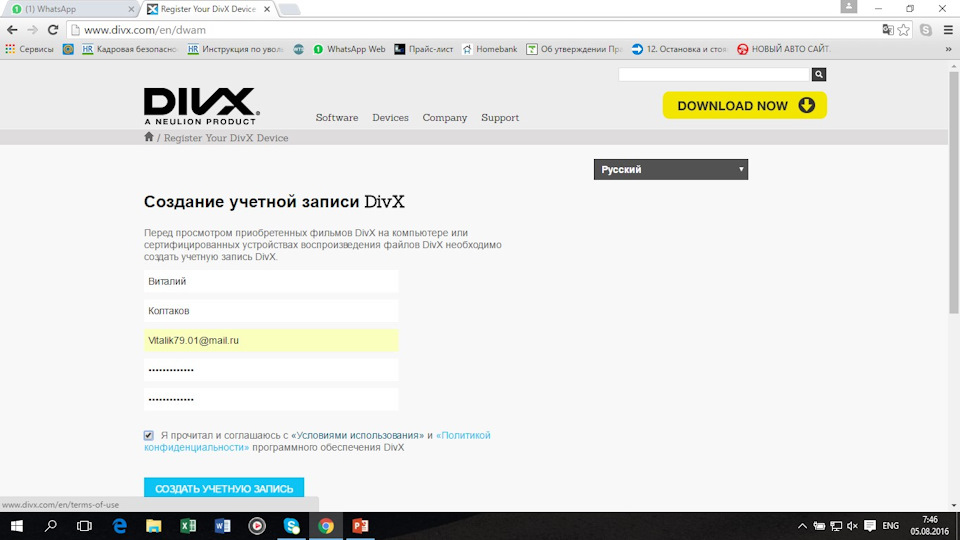The height and width of the screenshot is (540, 960).
Task: Close the Register Your DivX Device tab
Action: (267, 9)
